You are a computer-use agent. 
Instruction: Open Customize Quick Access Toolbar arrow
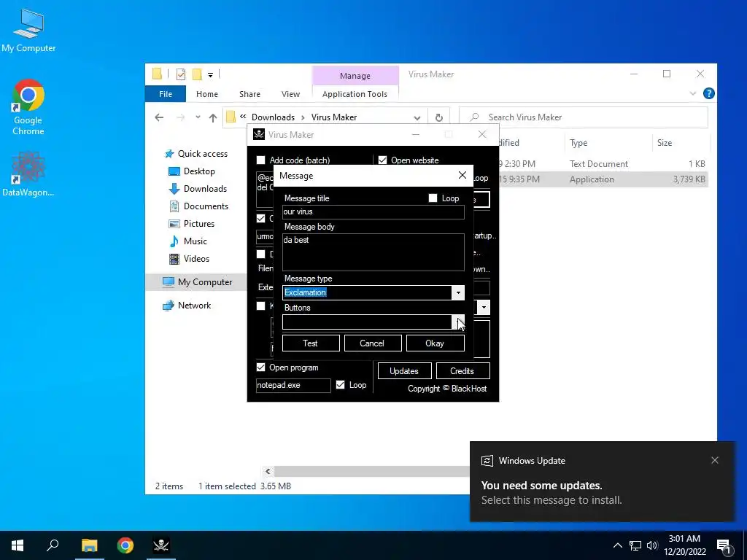point(210,75)
